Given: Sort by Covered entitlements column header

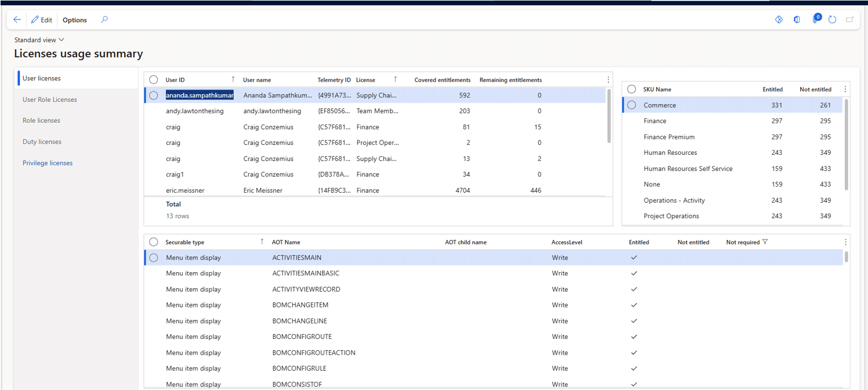Looking at the screenshot, I should click(442, 80).
